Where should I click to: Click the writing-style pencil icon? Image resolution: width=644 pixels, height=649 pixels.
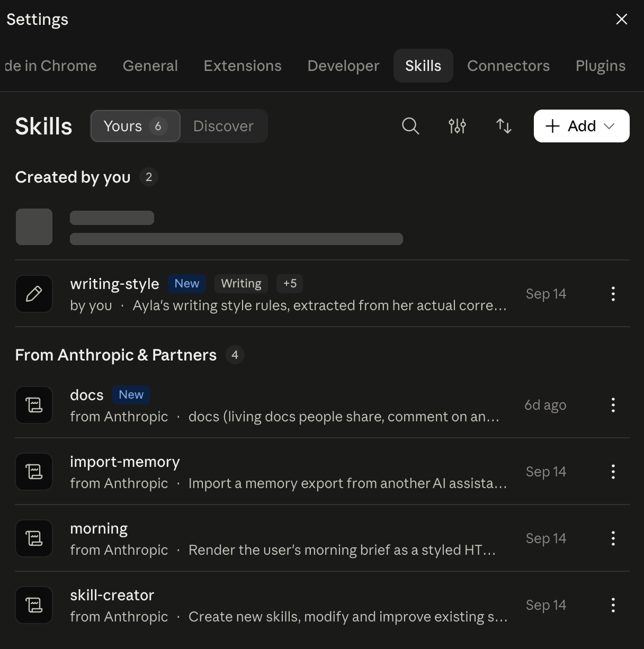pyautogui.click(x=34, y=294)
